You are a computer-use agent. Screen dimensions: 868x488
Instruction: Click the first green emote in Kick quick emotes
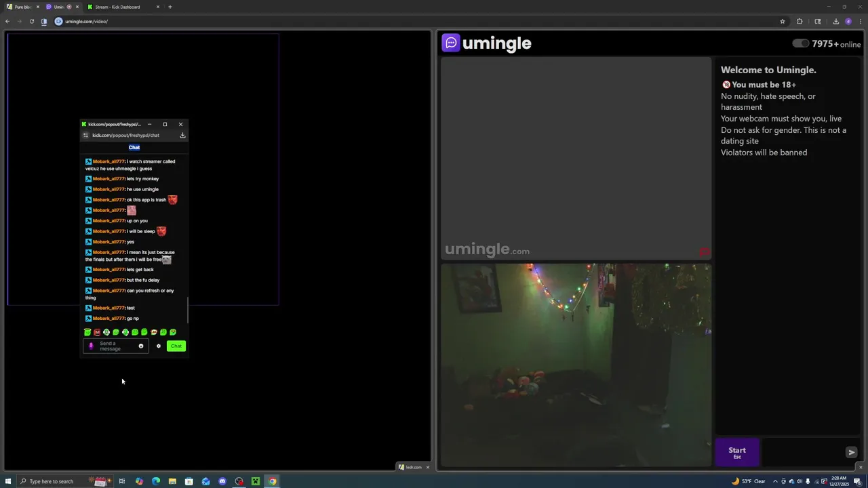(x=87, y=332)
